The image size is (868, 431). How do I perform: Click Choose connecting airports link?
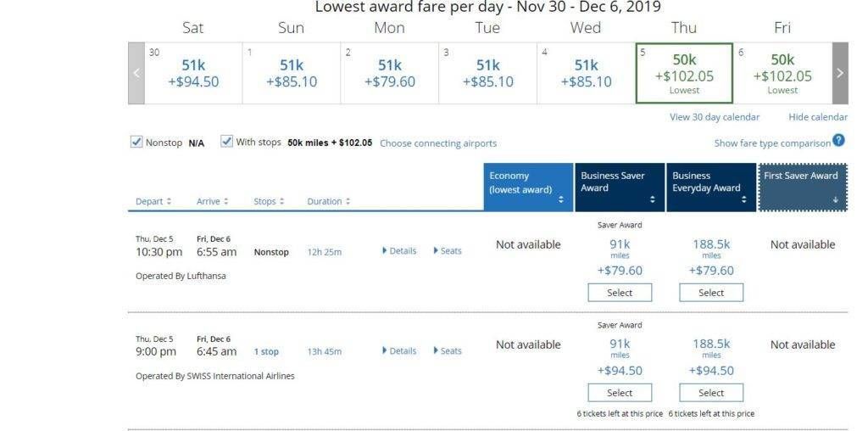tap(438, 143)
